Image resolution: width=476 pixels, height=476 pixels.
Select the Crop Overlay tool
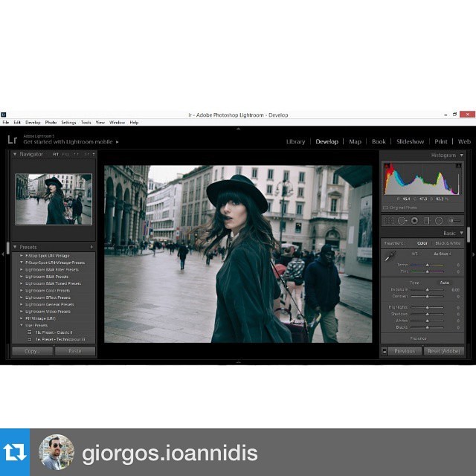389,221
